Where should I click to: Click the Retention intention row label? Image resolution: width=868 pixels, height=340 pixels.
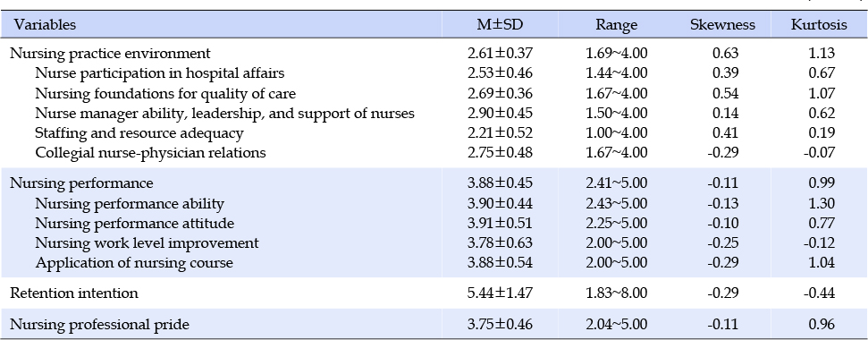(74, 293)
